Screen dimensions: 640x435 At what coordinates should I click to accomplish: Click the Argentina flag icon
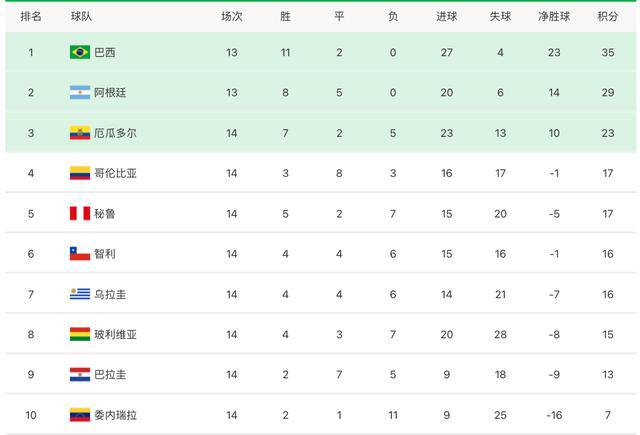(x=80, y=93)
